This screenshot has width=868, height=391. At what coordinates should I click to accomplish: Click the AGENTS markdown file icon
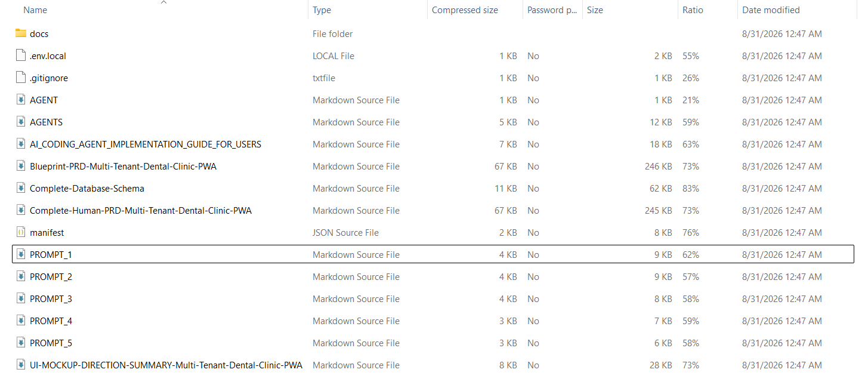click(x=21, y=122)
